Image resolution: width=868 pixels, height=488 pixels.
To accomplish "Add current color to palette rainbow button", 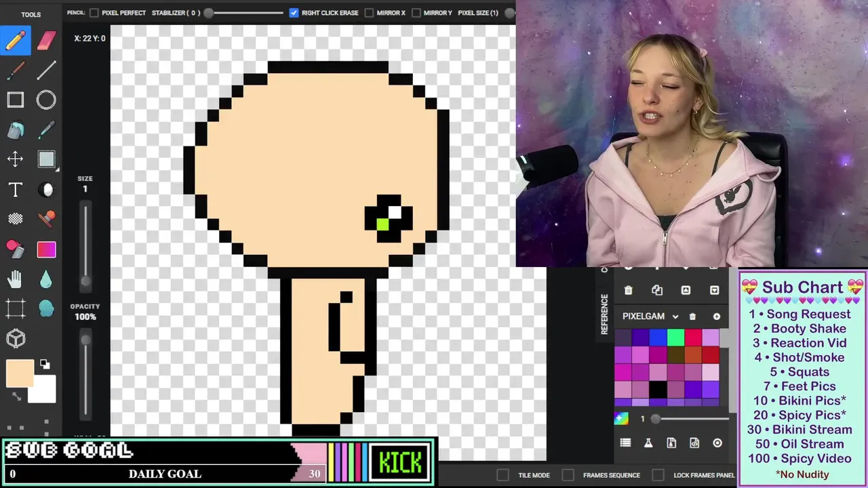I will [x=621, y=418].
